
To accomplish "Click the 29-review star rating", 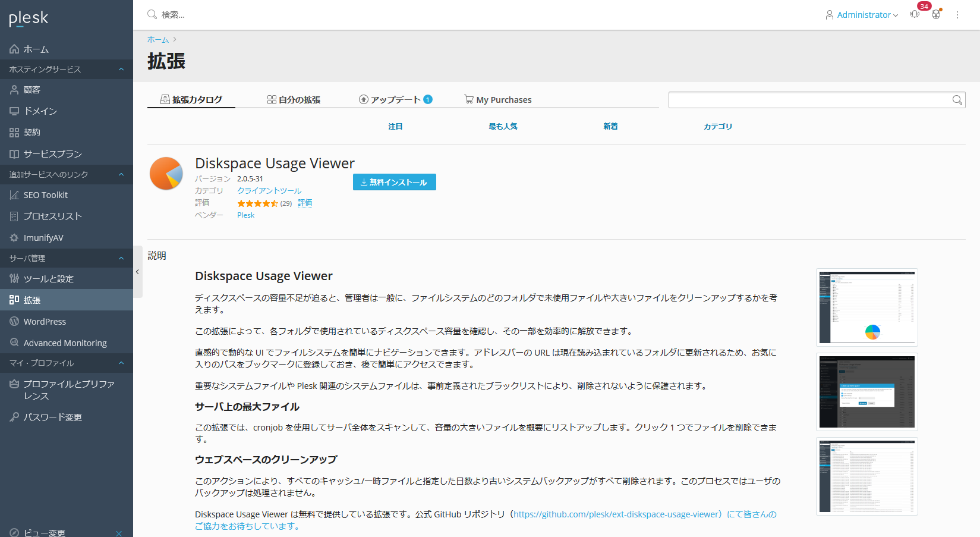I will click(x=258, y=203).
